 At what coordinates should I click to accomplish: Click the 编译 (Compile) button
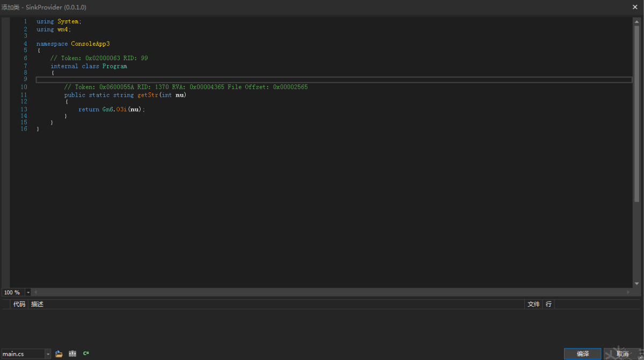point(582,354)
